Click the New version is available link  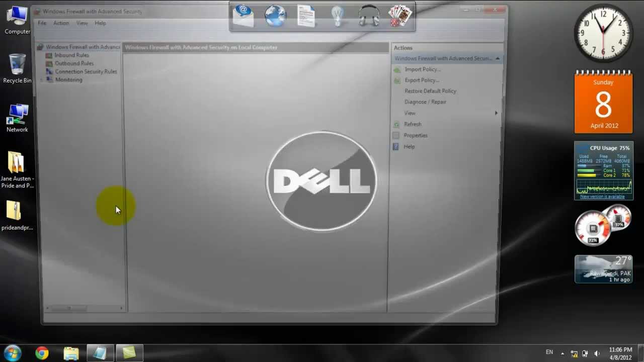click(x=602, y=197)
